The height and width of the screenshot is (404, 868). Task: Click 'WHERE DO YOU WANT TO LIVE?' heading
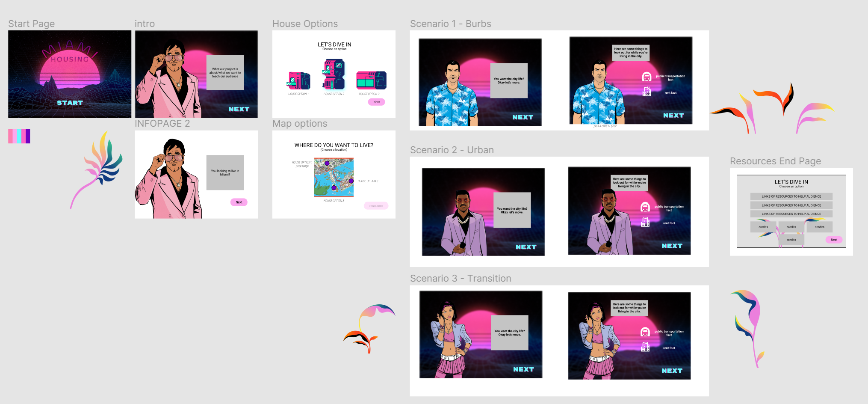coord(334,146)
